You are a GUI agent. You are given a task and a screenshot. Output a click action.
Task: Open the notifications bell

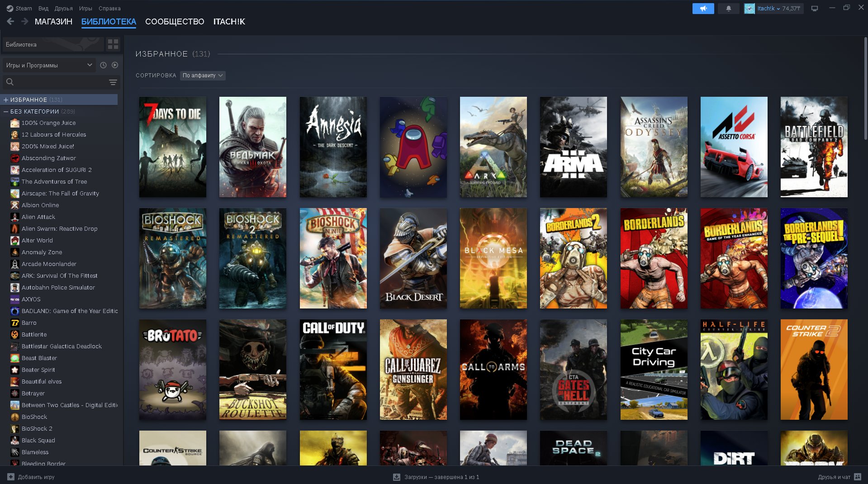pyautogui.click(x=728, y=9)
